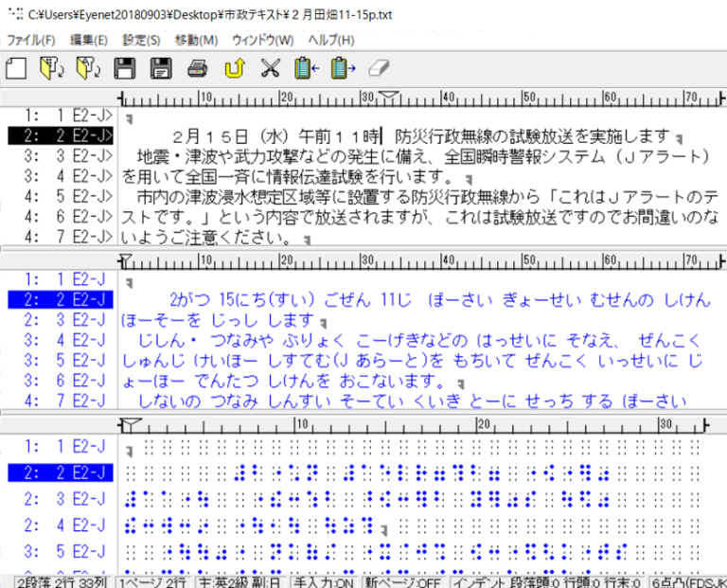727x588 pixels.
Task: Open the ヘルプ(H) menu
Action: pos(331,41)
